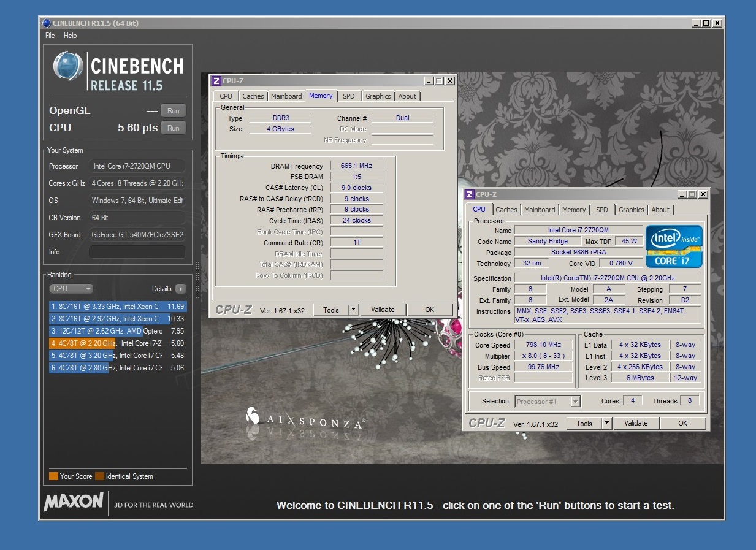Click the Intel Core i7 logo badge
This screenshot has height=550, width=756.
tap(674, 246)
